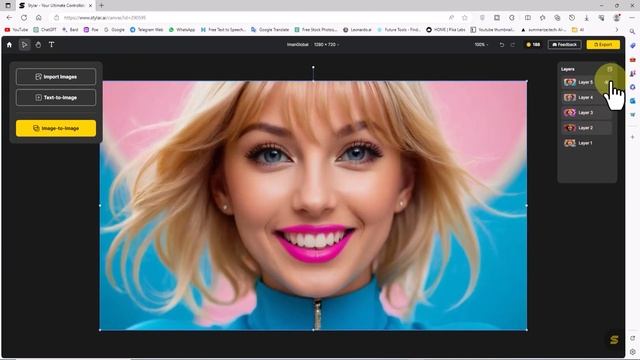Image resolution: width=640 pixels, height=360 pixels.
Task: Choose the Text tool
Action: click(51, 44)
